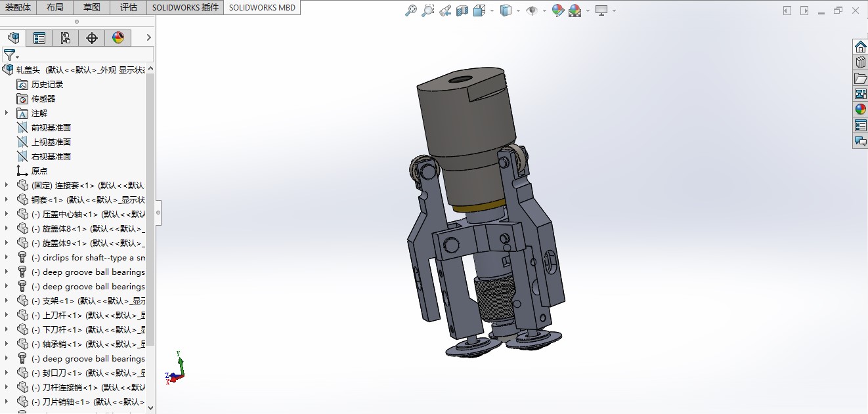Open the View Palette task pane

pos(860,94)
